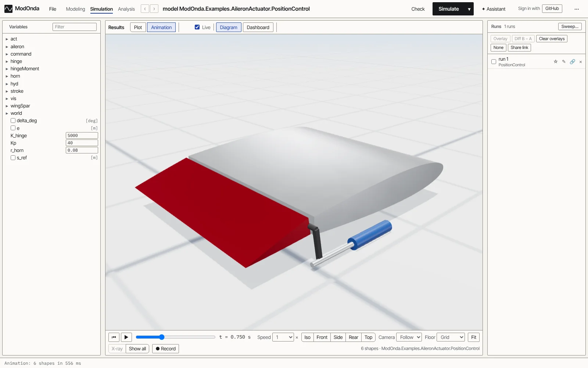Screen dimensions: 588x368
Task: Fit the 3D view to the model
Action: (x=474, y=337)
